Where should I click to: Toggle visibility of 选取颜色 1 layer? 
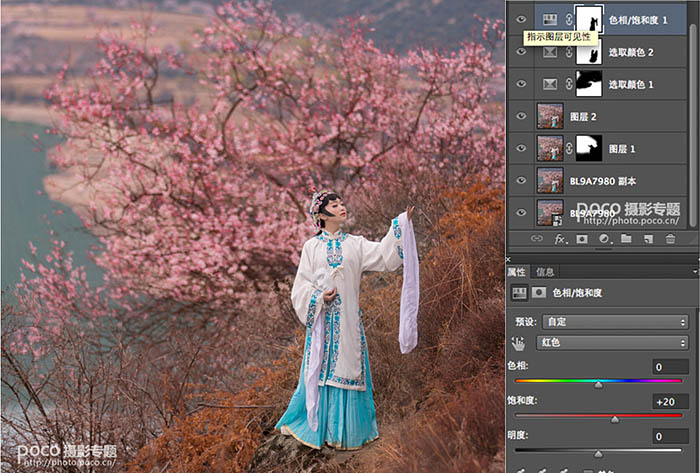point(521,84)
